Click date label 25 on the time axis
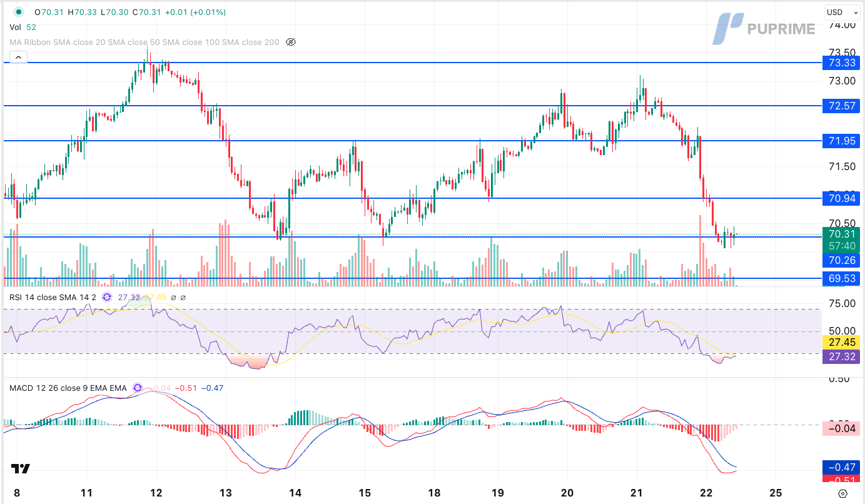 776,492
